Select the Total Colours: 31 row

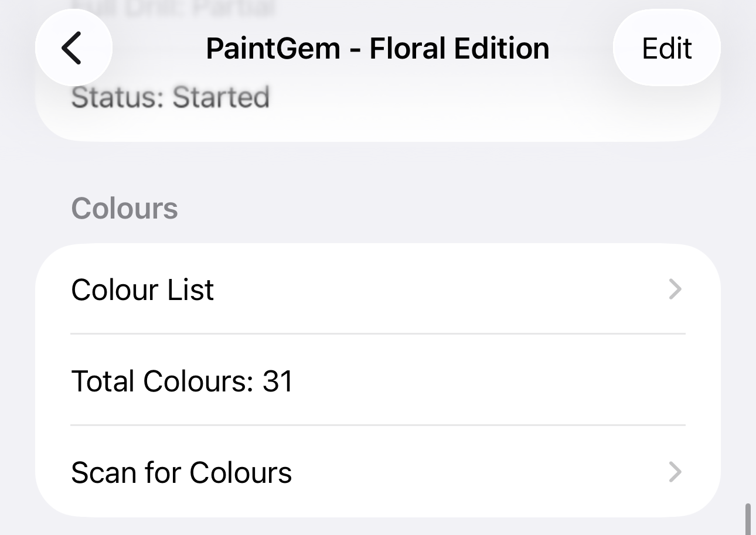click(x=377, y=381)
